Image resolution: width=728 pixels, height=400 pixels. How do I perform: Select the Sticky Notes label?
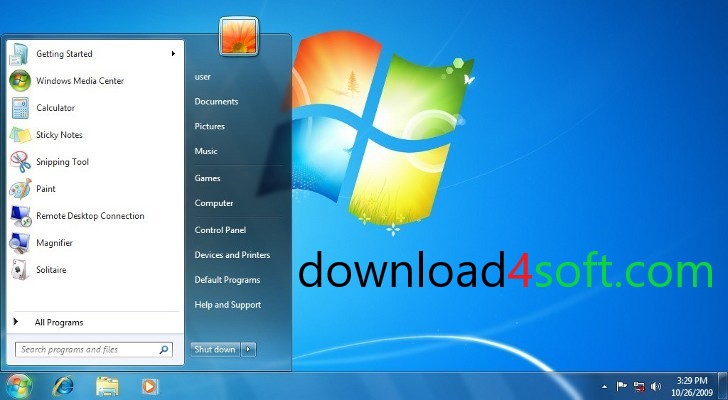(59, 135)
